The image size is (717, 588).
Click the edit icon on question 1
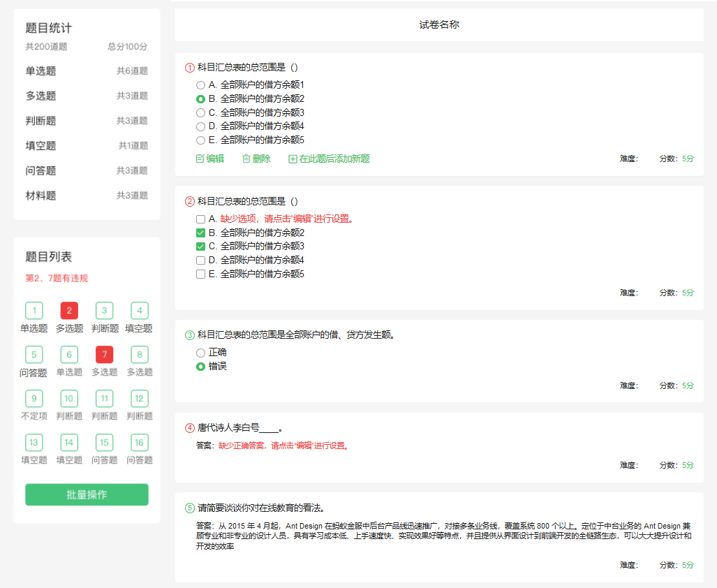[200, 159]
